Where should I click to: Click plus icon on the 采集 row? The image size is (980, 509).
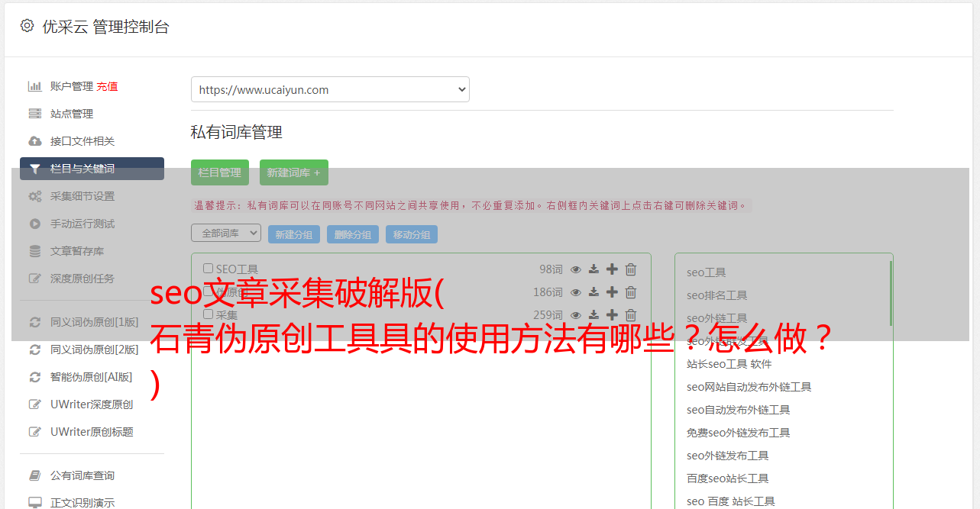tap(612, 315)
